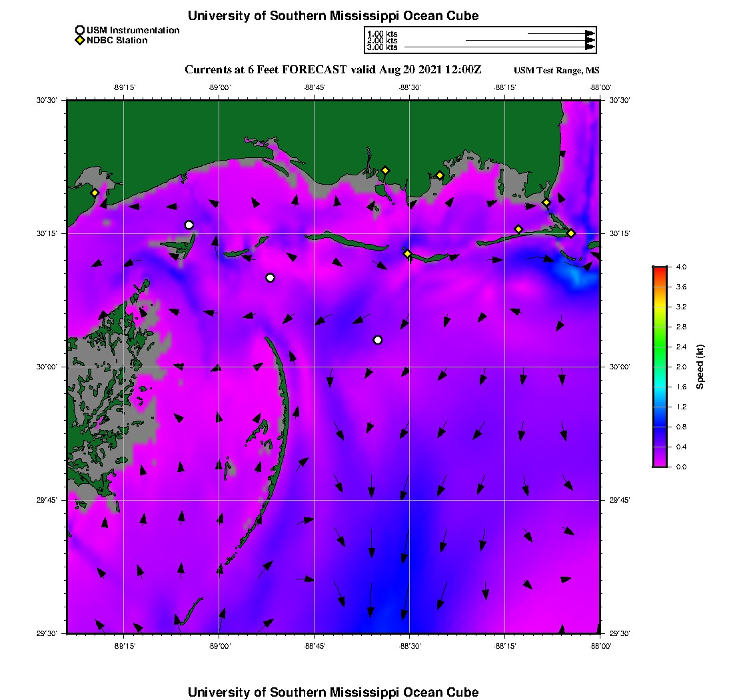Click the 'Speed (kt)' color bar title
The width and height of the screenshot is (733, 700).
[700, 367]
